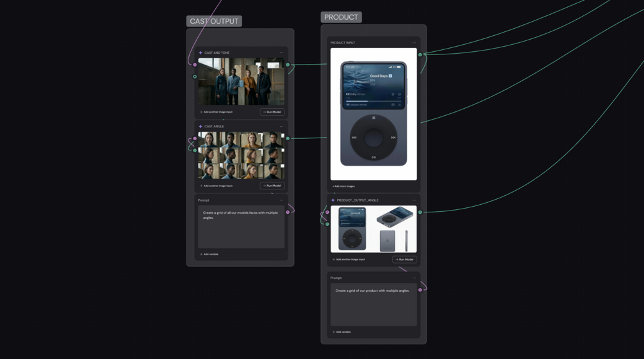
Task: Click the cast group photo in CAST AND TONE
Action: pos(241,82)
